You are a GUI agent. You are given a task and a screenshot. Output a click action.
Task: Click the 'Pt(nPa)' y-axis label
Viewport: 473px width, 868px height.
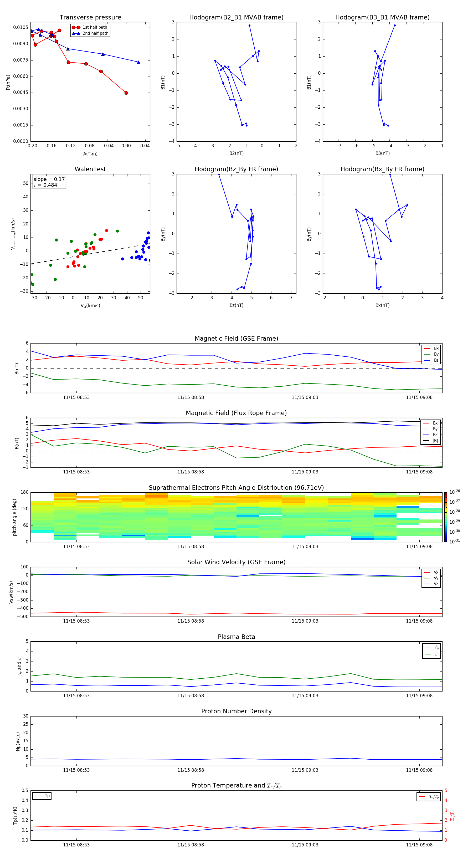click(8, 82)
